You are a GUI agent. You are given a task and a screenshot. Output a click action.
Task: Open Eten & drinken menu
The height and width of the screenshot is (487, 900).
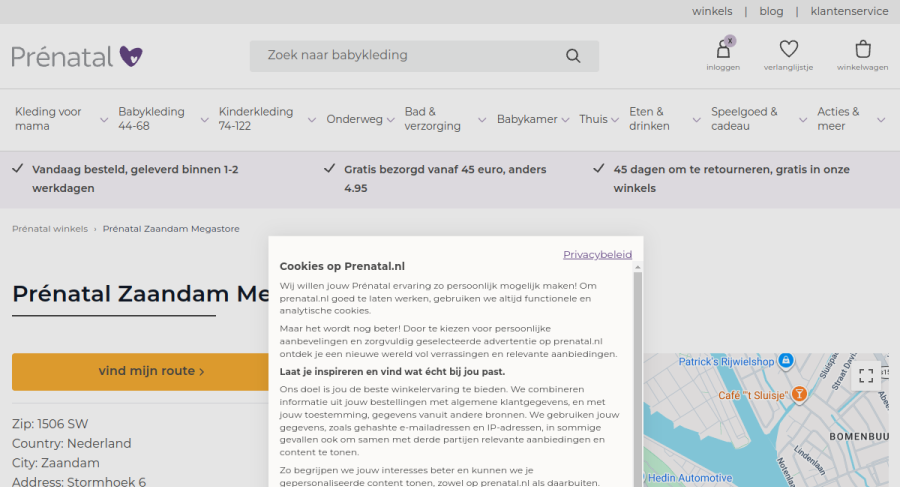[x=649, y=119]
